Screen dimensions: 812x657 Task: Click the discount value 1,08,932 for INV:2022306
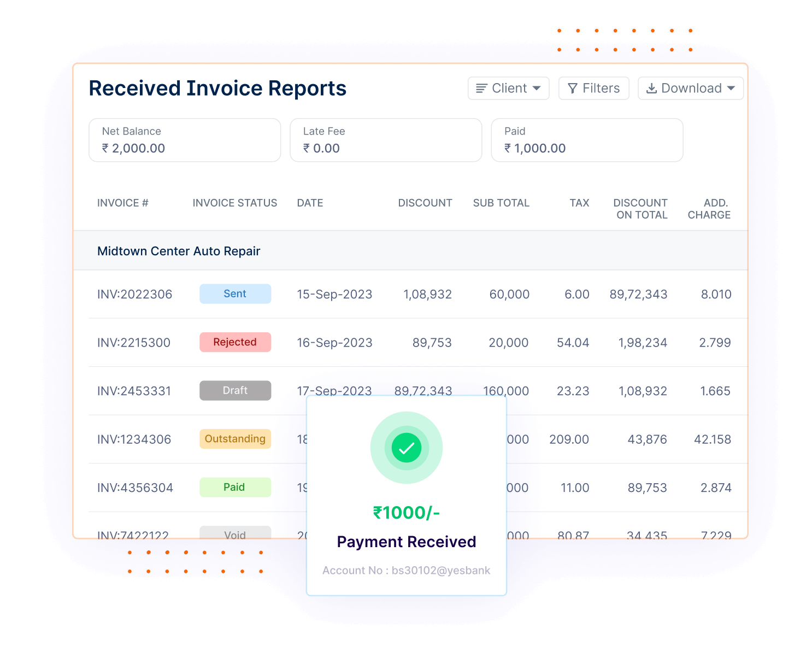click(427, 294)
